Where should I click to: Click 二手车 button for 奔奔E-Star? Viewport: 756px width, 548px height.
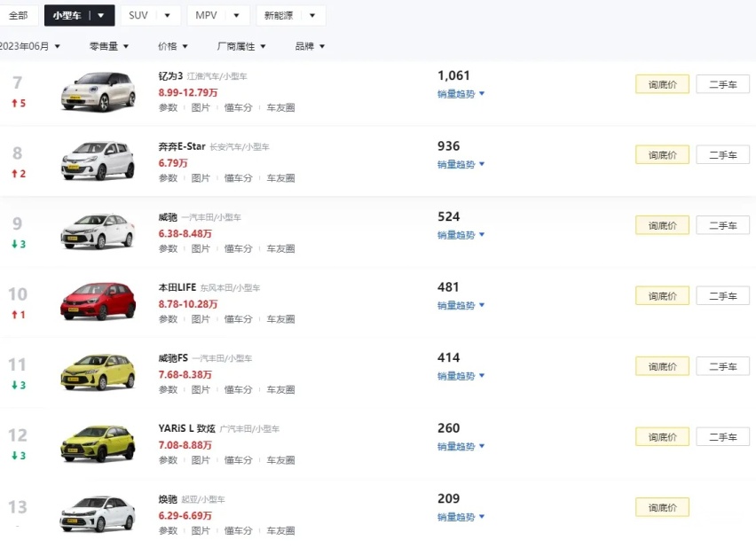tap(723, 154)
